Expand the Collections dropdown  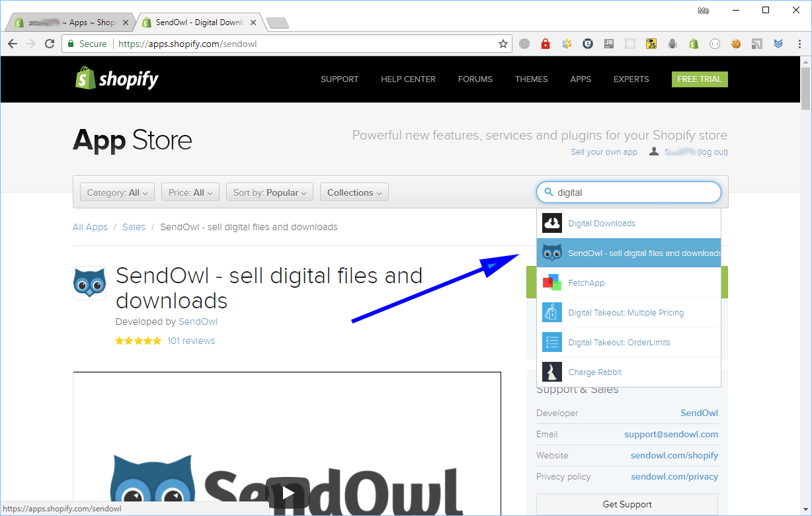point(354,193)
